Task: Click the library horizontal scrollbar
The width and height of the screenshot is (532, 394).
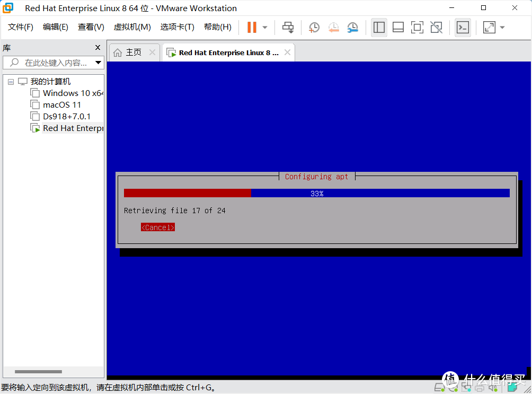Action: pos(38,372)
